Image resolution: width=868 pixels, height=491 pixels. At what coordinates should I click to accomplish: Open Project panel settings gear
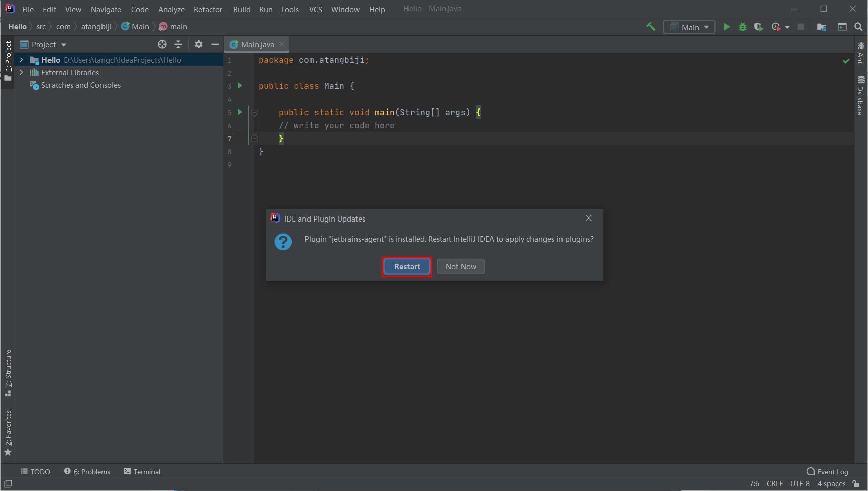pos(199,44)
